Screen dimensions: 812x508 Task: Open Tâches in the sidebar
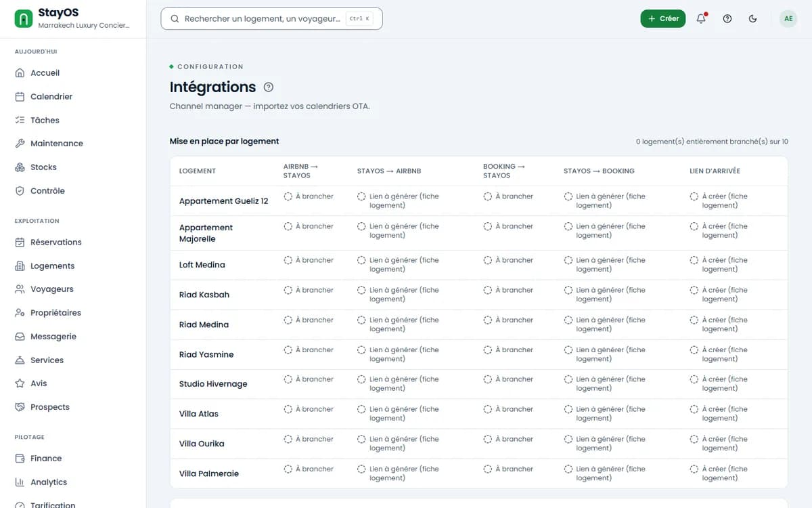click(73, 121)
